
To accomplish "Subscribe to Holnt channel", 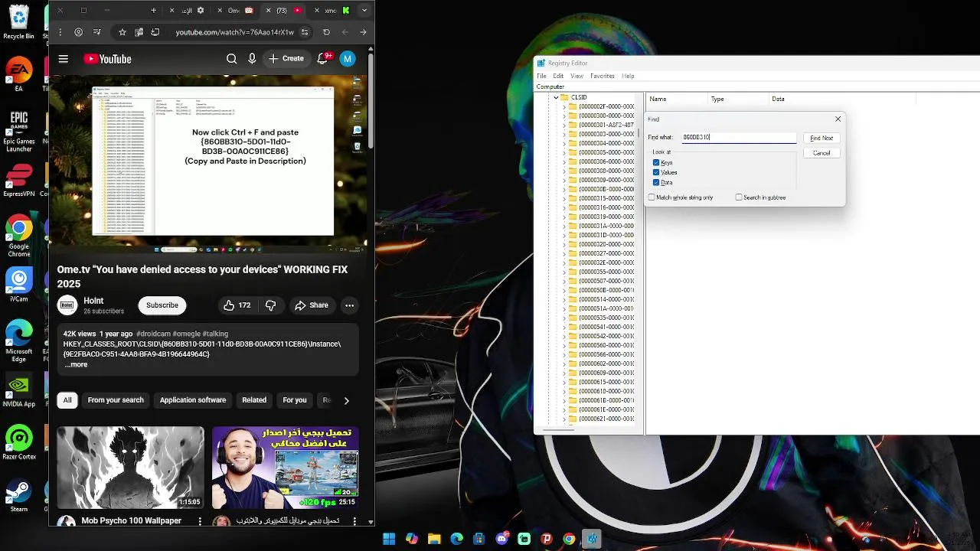I will point(162,305).
